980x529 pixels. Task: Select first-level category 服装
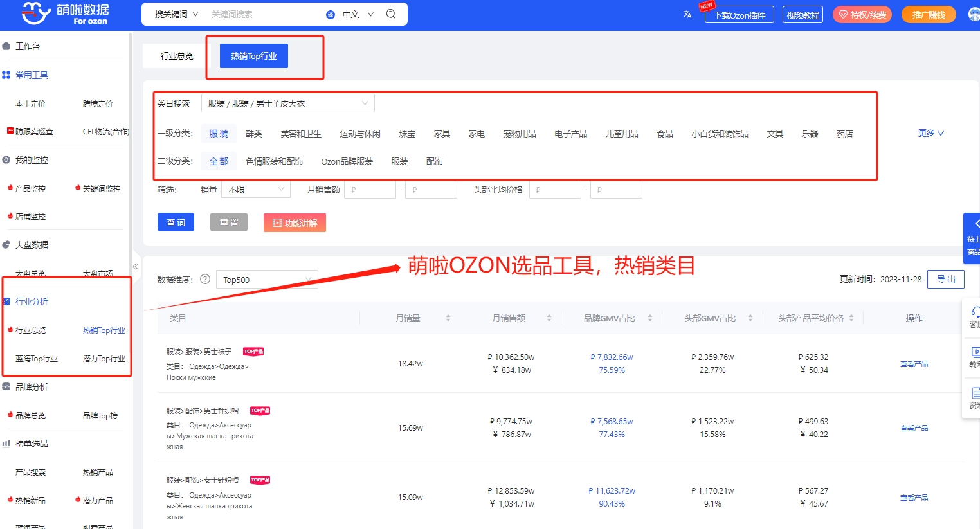tap(219, 134)
